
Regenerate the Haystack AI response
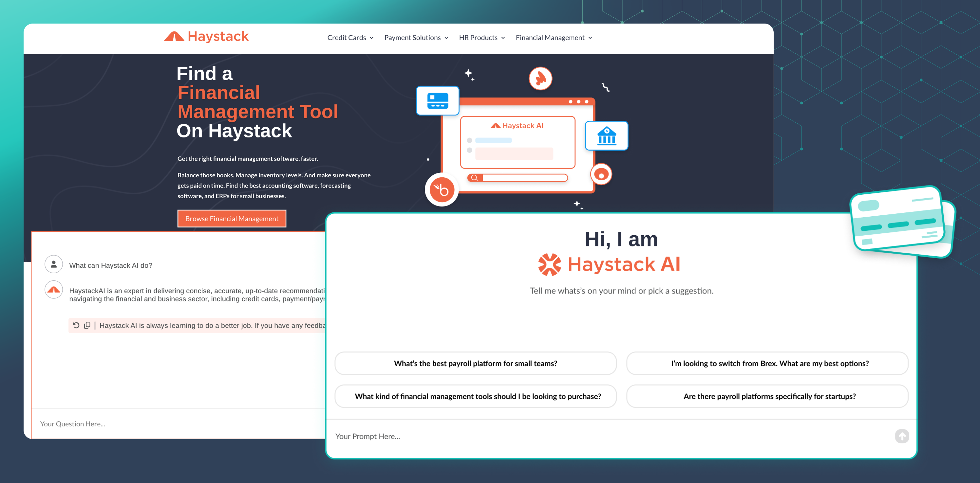76,325
